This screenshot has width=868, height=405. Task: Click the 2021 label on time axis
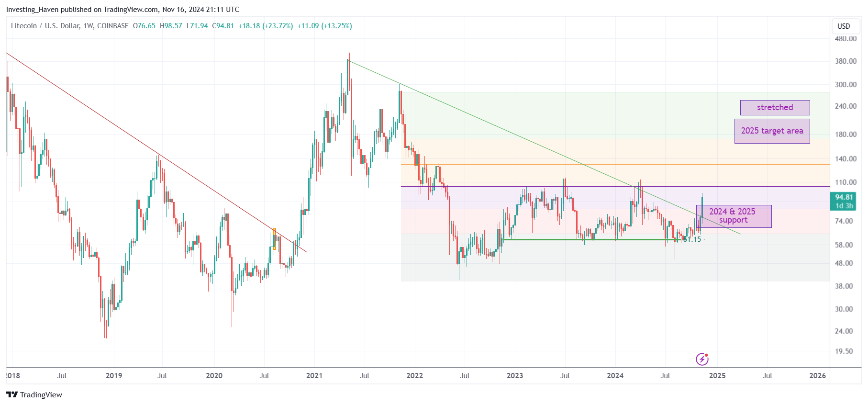click(314, 376)
